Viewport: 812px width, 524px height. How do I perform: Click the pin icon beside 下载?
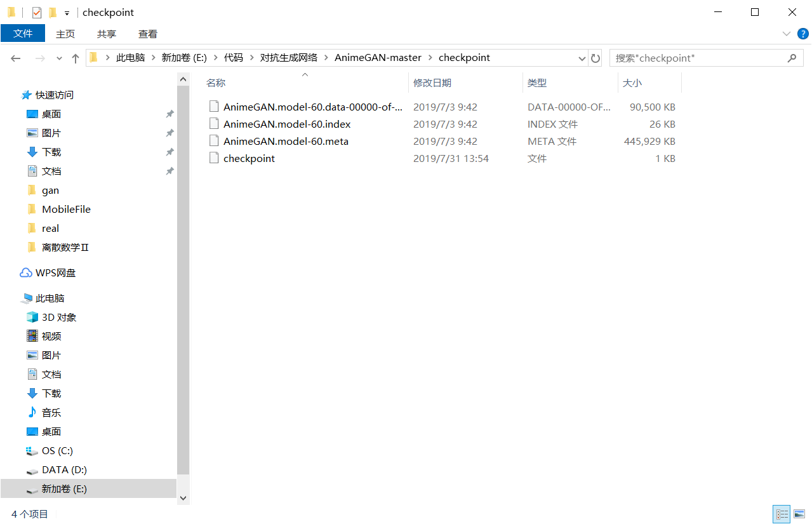click(170, 152)
